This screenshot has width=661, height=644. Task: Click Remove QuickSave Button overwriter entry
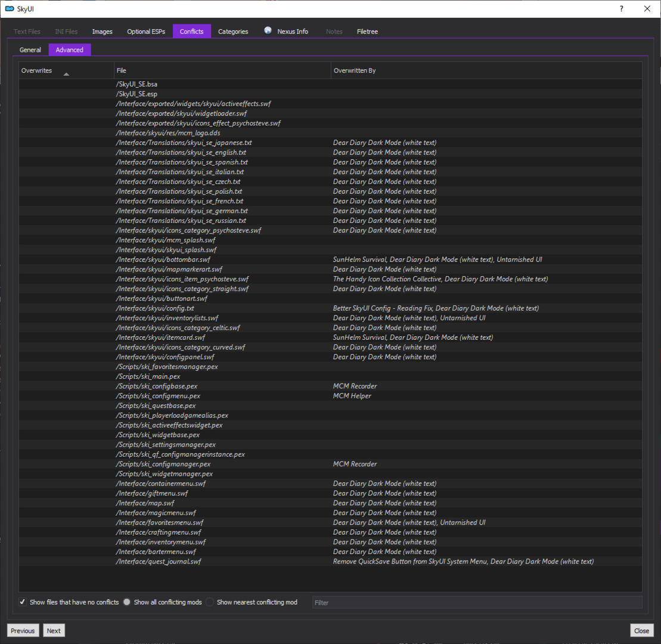(409, 561)
